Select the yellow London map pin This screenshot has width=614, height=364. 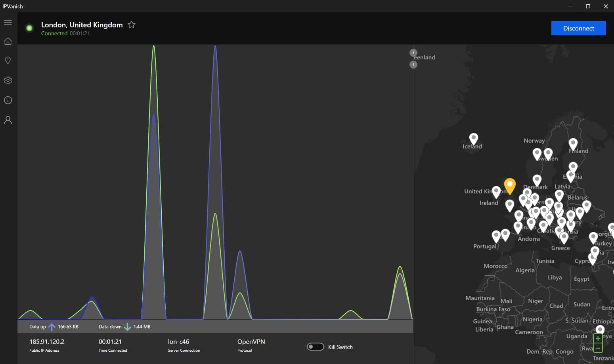click(510, 186)
